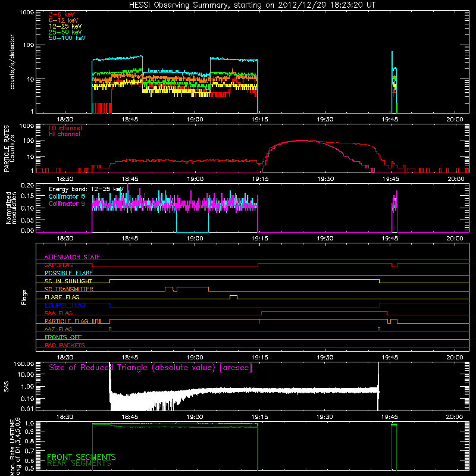Screen dimensions: 476x476
Task: Click the ATTENUATOR_STATE flag label
Action: tap(72, 257)
